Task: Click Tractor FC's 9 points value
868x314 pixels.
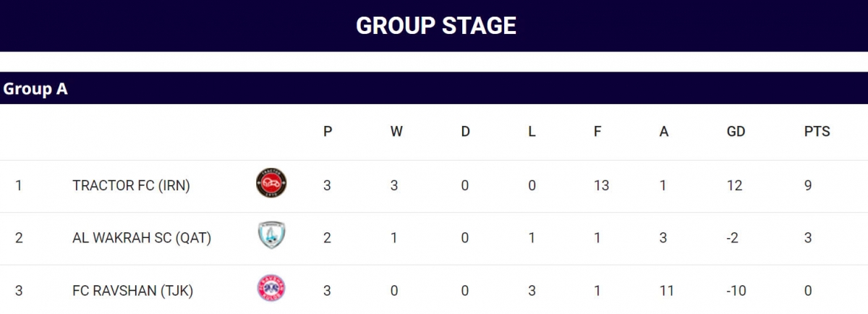Action: [808, 185]
